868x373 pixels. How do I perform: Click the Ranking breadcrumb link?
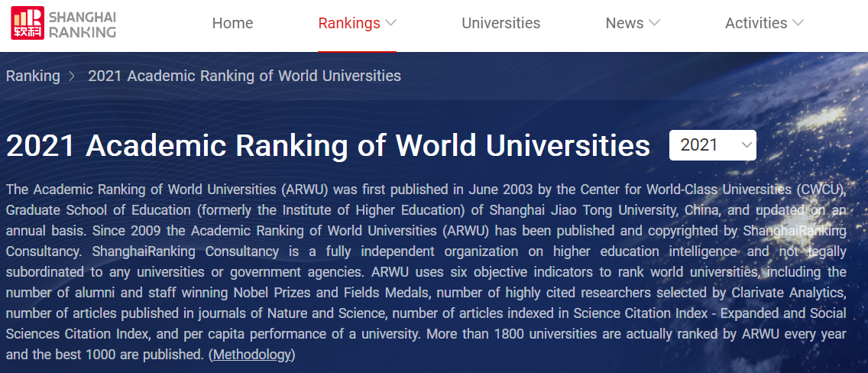[x=33, y=76]
